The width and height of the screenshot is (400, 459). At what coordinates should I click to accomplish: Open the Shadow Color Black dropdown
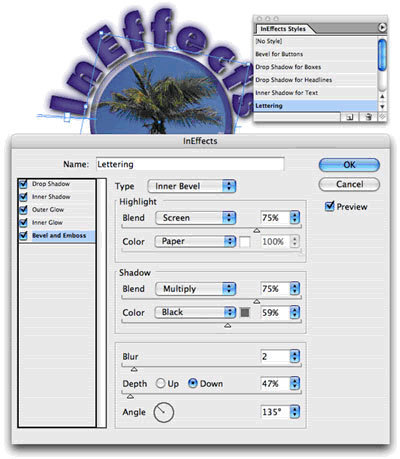coord(195,312)
